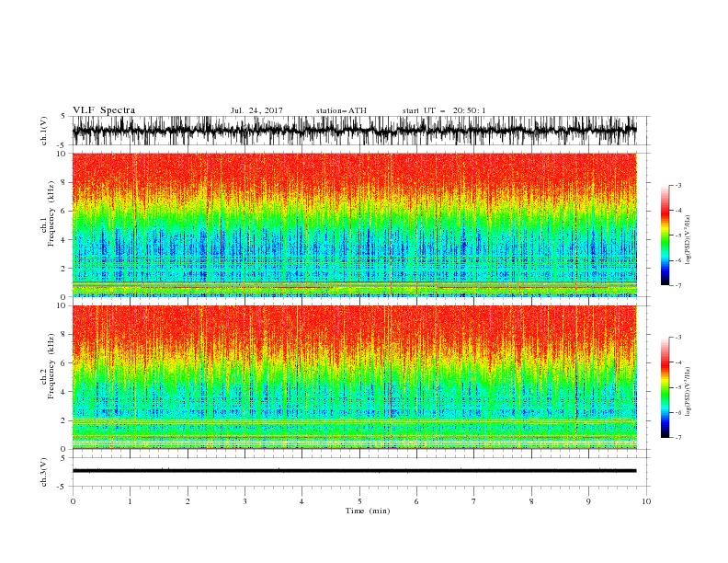Click the time axis "2" tick label
This screenshot has width=728, height=563.
(x=188, y=501)
